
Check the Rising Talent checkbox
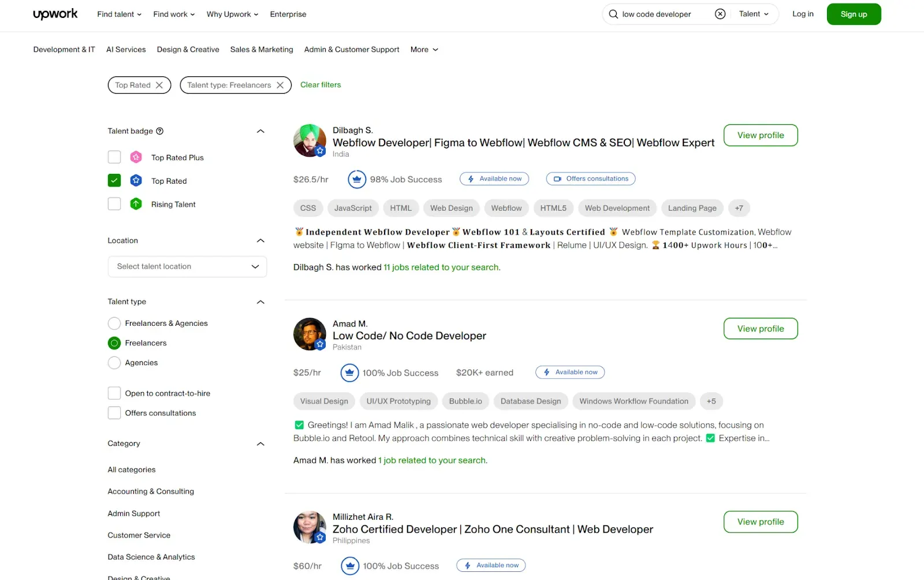click(x=114, y=204)
